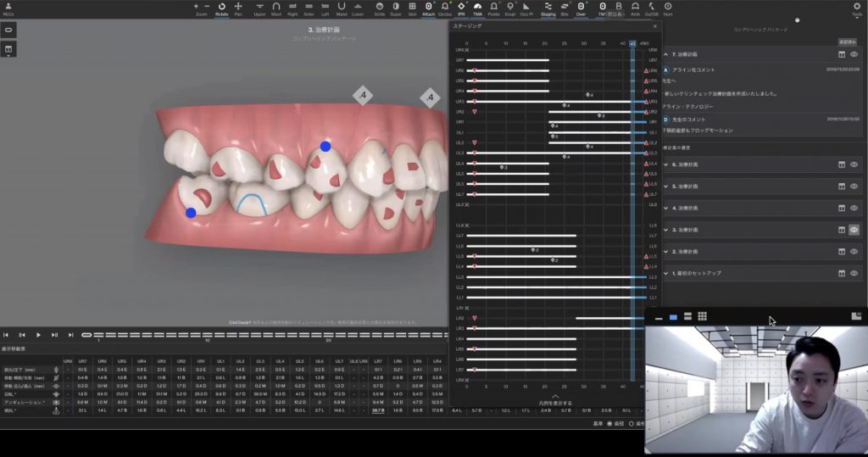This screenshot has width=868, height=457.
Task: Select the Pan tool
Action: [238, 8]
